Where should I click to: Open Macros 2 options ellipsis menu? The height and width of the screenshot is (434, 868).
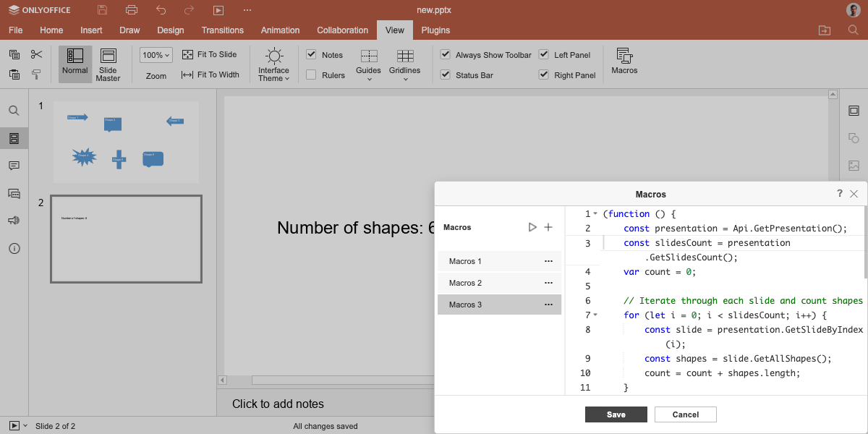[548, 283]
